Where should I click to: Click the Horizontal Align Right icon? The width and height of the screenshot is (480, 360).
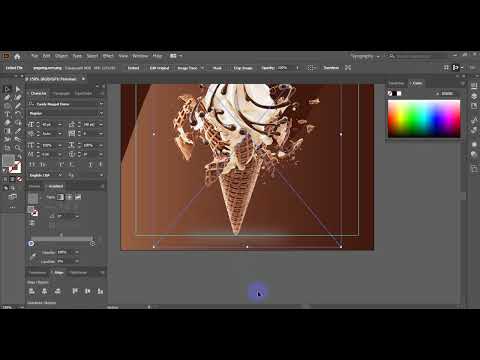57,291
